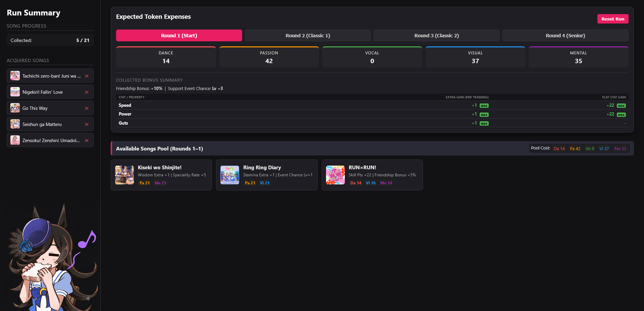644x311 pixels.
Task: Select the Ring Ring Diary song title
Action: [x=262, y=168]
